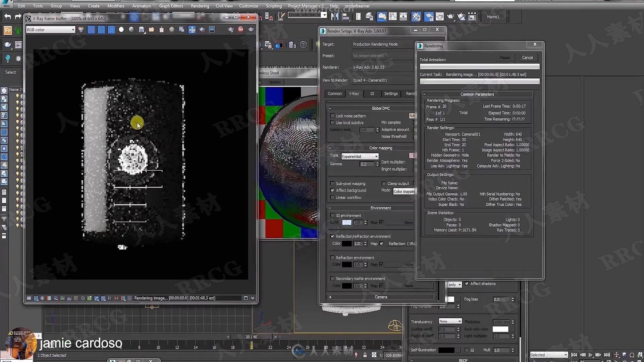Open Curve Editor in main toolbar
The height and width of the screenshot is (362, 644).
(x=393, y=16)
